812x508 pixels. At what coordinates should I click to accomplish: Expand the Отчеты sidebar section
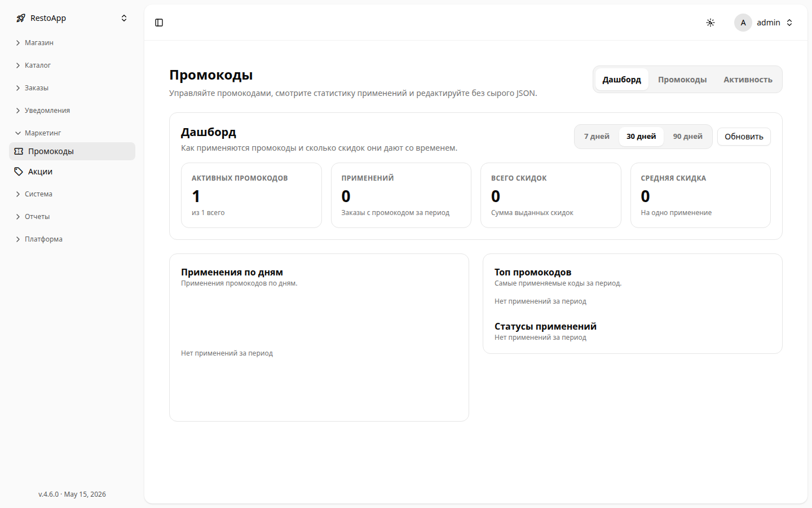coord(72,217)
